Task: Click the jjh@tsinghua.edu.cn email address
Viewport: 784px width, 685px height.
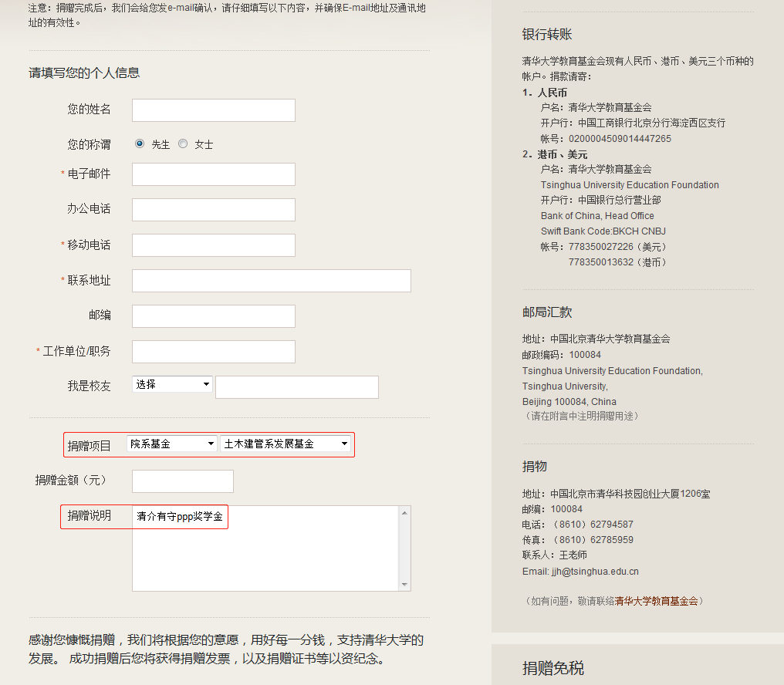Action: point(595,572)
